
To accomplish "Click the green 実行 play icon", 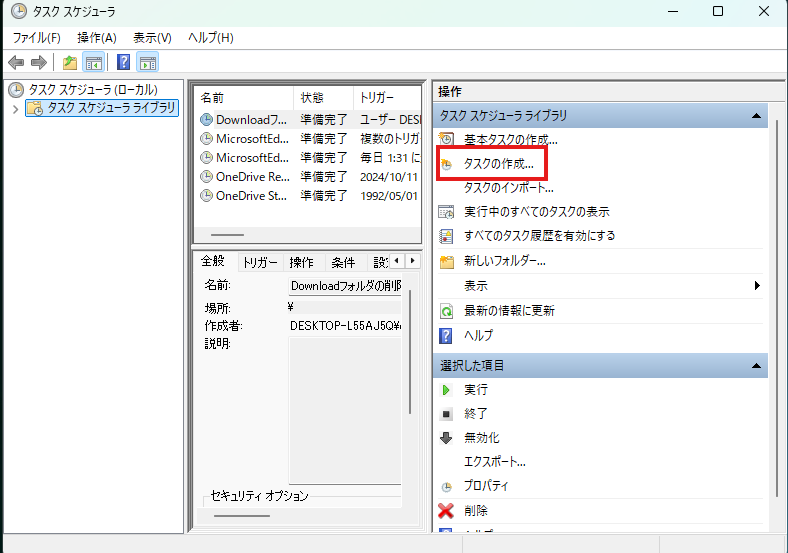I will (446, 389).
